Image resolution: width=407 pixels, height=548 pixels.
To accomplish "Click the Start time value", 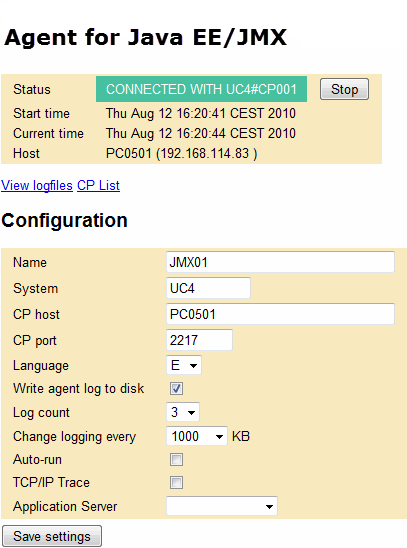I will pyautogui.click(x=201, y=113).
